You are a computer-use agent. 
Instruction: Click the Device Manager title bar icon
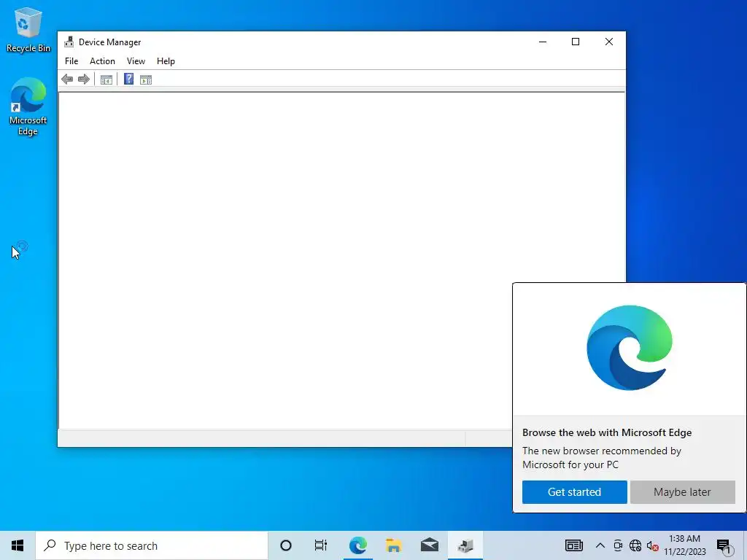pos(69,42)
